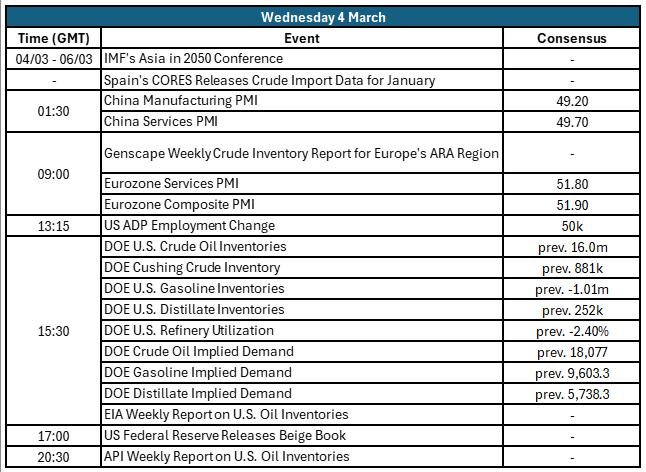Select DOE U.S. Crude Oil Inventories event

[195, 247]
